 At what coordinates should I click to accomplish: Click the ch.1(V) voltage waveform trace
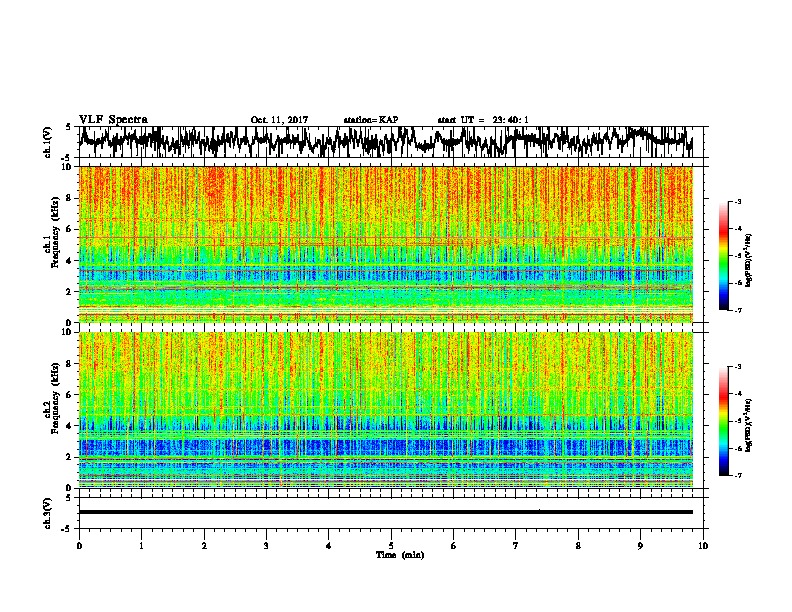pyautogui.click(x=385, y=142)
